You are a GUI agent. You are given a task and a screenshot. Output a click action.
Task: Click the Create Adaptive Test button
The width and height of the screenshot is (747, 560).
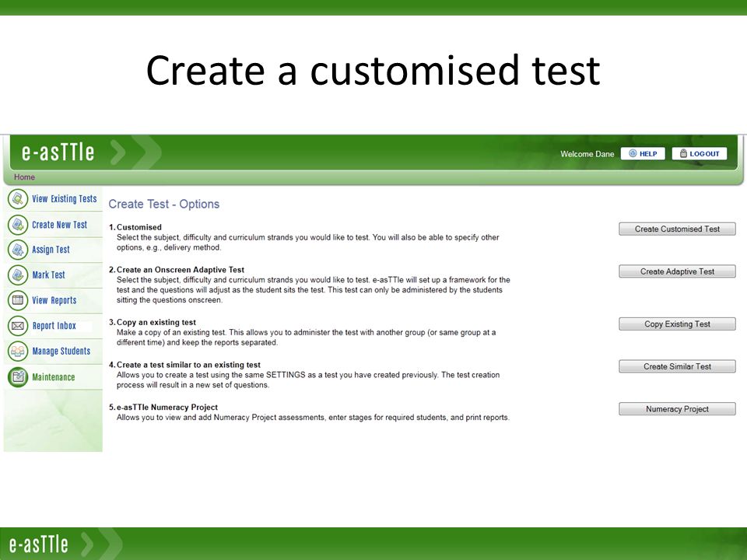pyautogui.click(x=677, y=271)
